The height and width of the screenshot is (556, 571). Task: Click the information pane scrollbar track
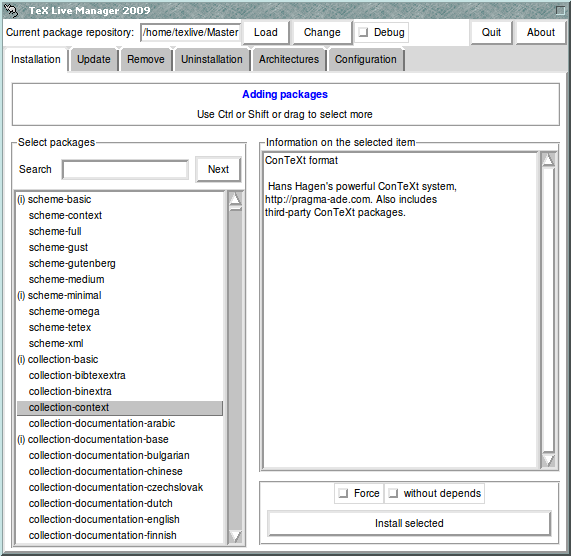tap(548, 309)
